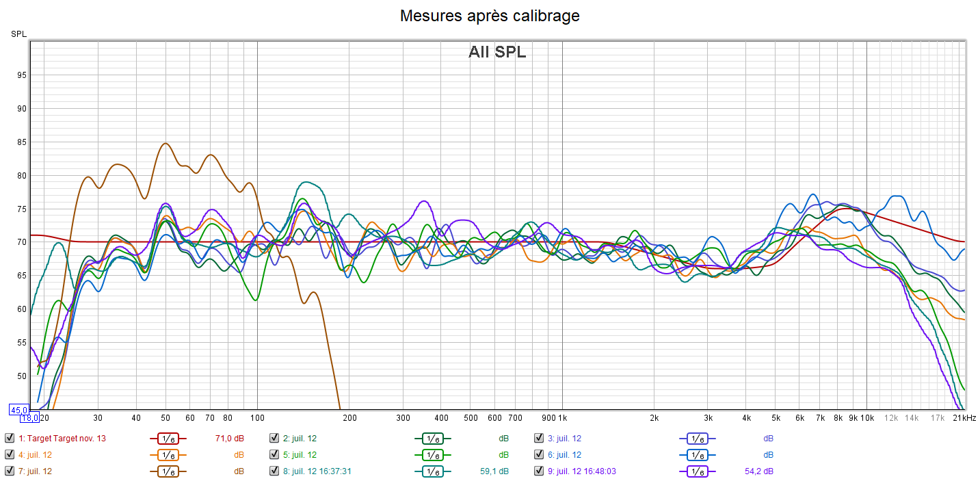Click the 1/6 smoothing icon for trace 3

click(x=697, y=439)
